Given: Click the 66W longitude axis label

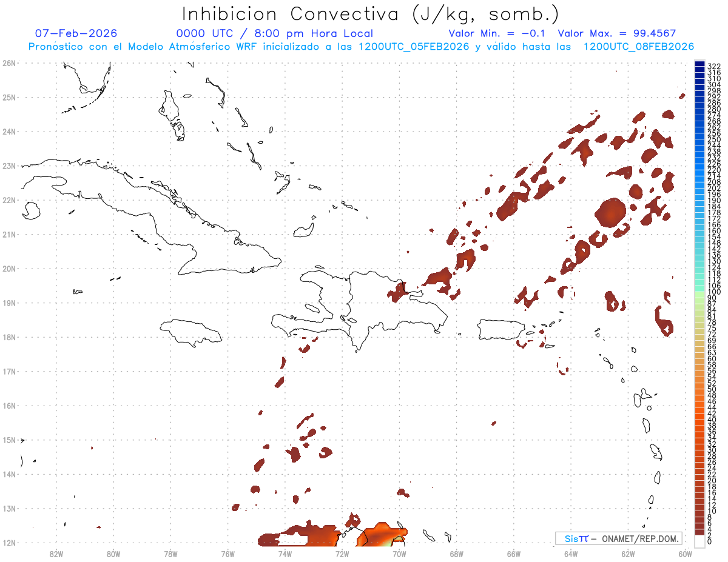Looking at the screenshot, I should pyautogui.click(x=513, y=554).
